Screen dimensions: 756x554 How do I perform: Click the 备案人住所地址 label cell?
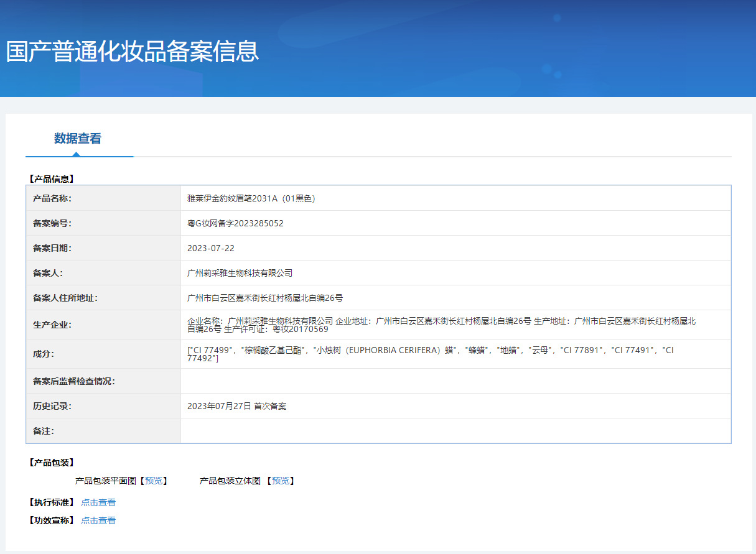point(103,298)
